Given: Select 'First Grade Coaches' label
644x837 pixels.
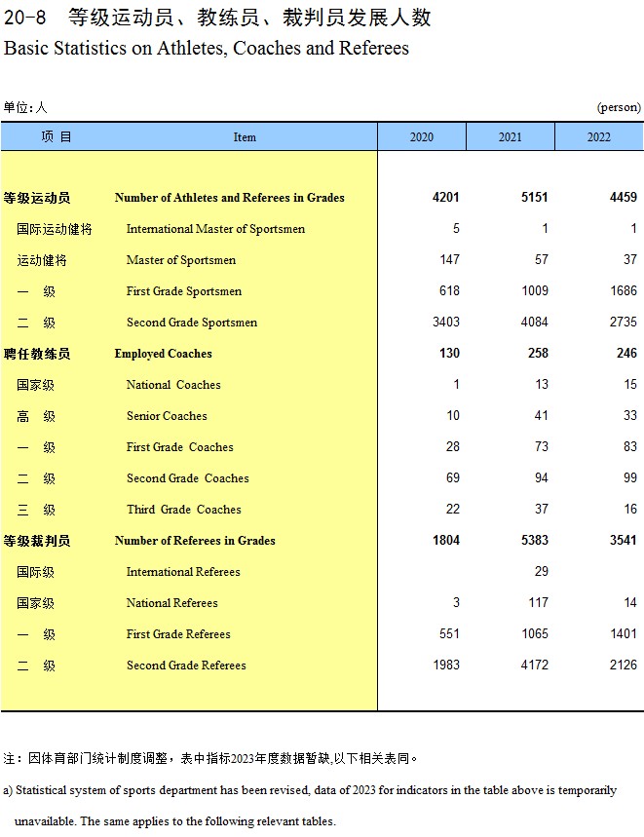Looking at the screenshot, I should coord(180,447).
